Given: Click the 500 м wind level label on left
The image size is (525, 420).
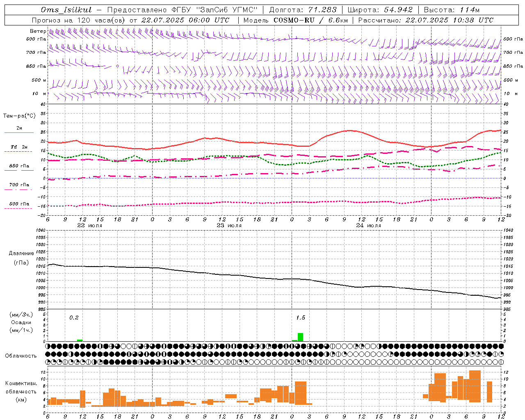Looking at the screenshot, I should click(39, 80).
